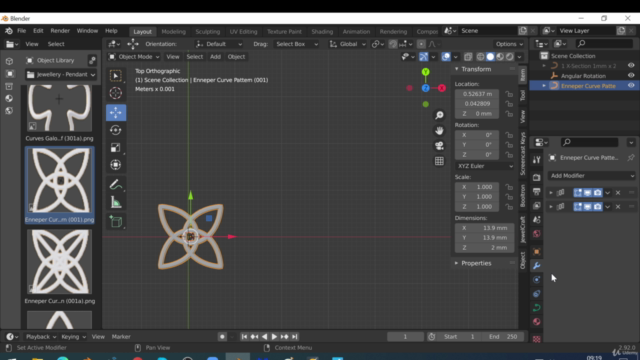Click the Pan view hand icon
Screen dimensions: 640x360
pos(439,131)
